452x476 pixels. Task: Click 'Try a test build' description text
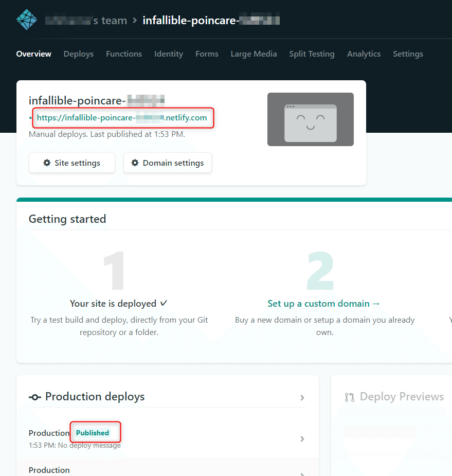(x=119, y=326)
